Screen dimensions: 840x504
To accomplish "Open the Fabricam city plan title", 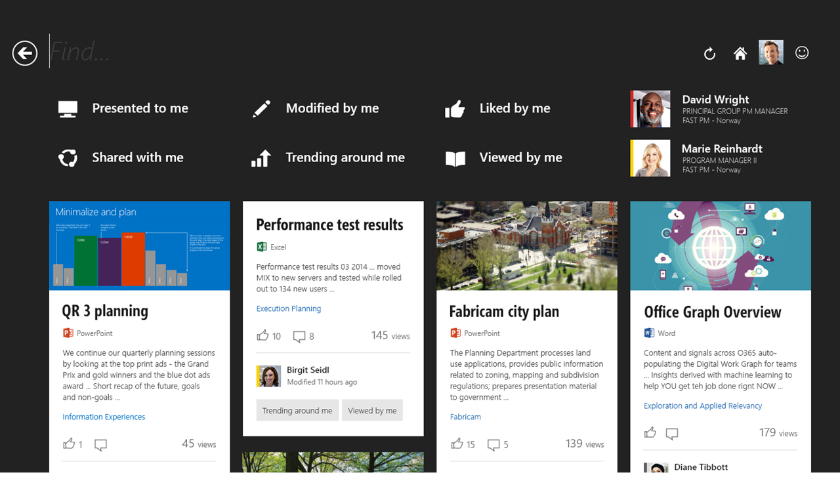I will (x=504, y=311).
